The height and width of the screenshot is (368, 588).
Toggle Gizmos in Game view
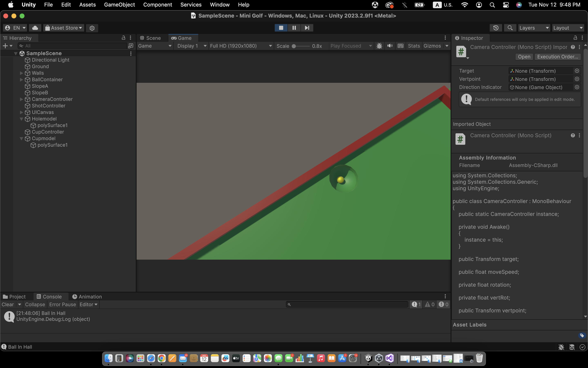tap(432, 46)
